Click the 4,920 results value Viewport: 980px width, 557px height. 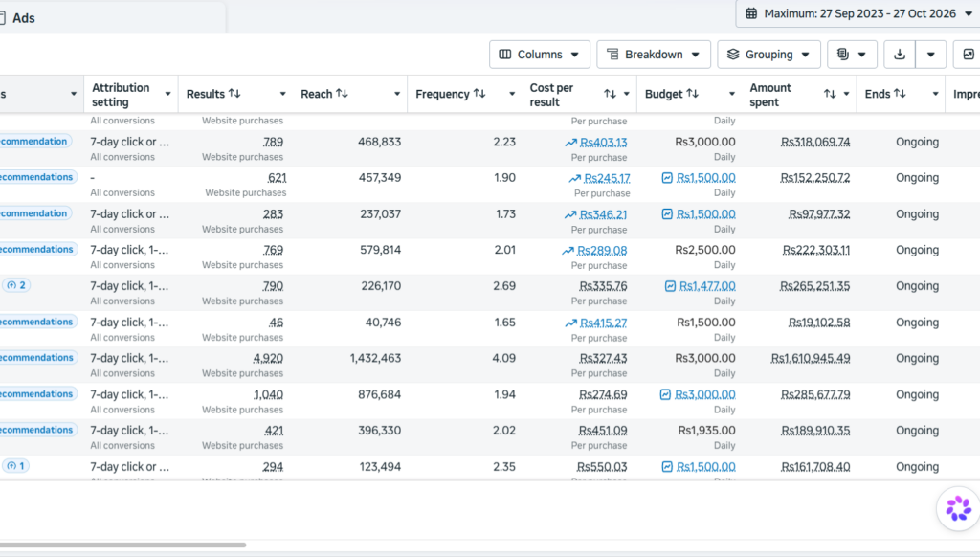268,359
